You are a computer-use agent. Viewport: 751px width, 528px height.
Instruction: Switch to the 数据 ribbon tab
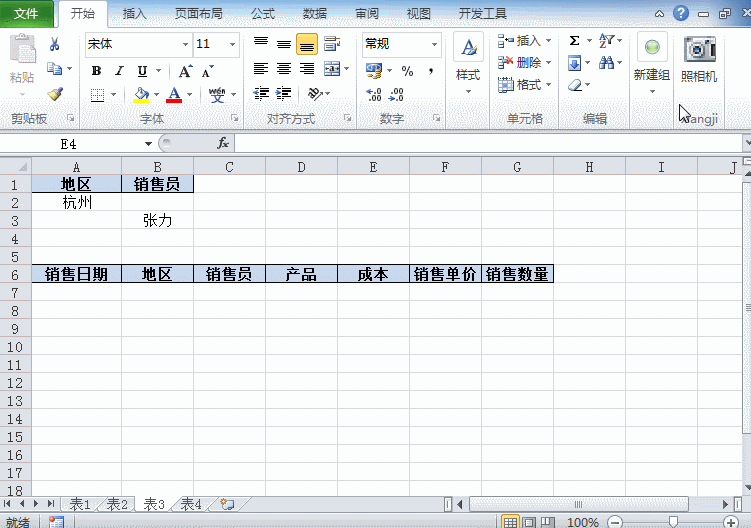[x=315, y=13]
